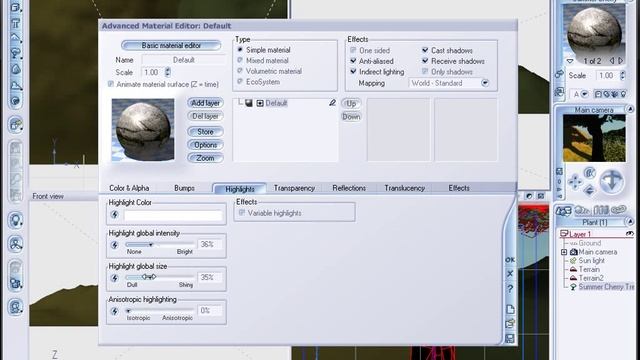The image size is (640, 360).
Task: Select the Rock tool in left toolbar
Action: [x=16, y=69]
